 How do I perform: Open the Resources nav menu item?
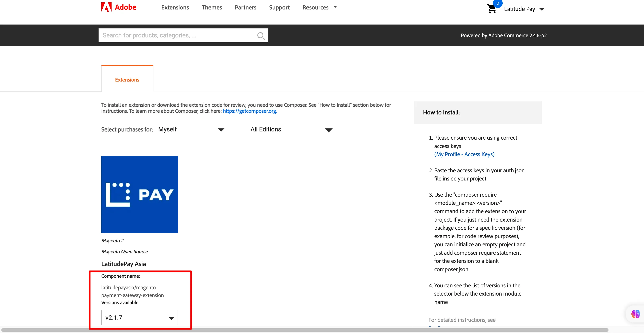pos(315,7)
